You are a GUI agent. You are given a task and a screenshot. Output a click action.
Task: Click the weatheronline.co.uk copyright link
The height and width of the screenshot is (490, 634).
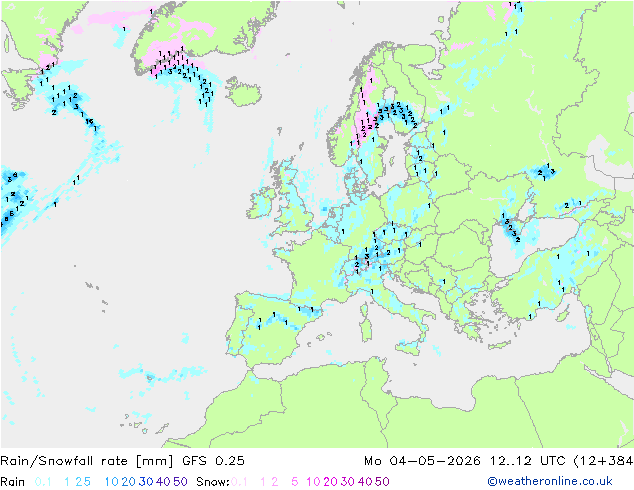(x=550, y=481)
